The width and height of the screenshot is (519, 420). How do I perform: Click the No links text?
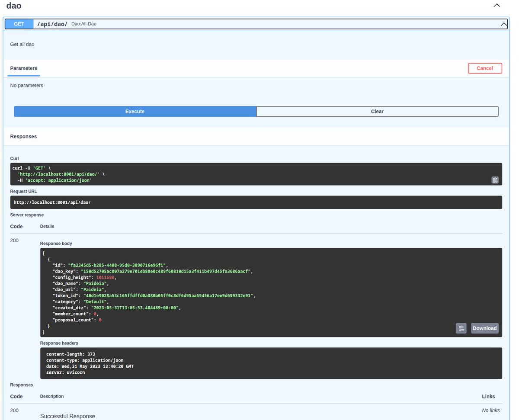(491, 410)
